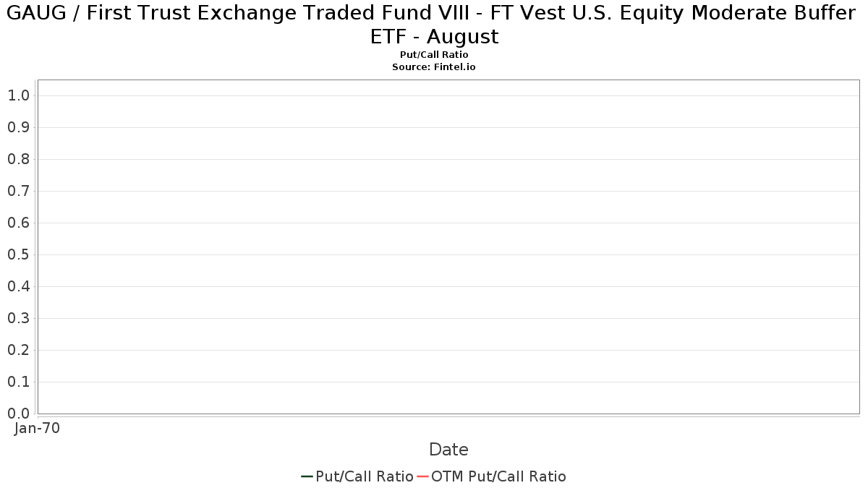868x488 pixels.
Task: Toggle the OTM Put/Call Ratio legend entry
Action: click(x=491, y=476)
